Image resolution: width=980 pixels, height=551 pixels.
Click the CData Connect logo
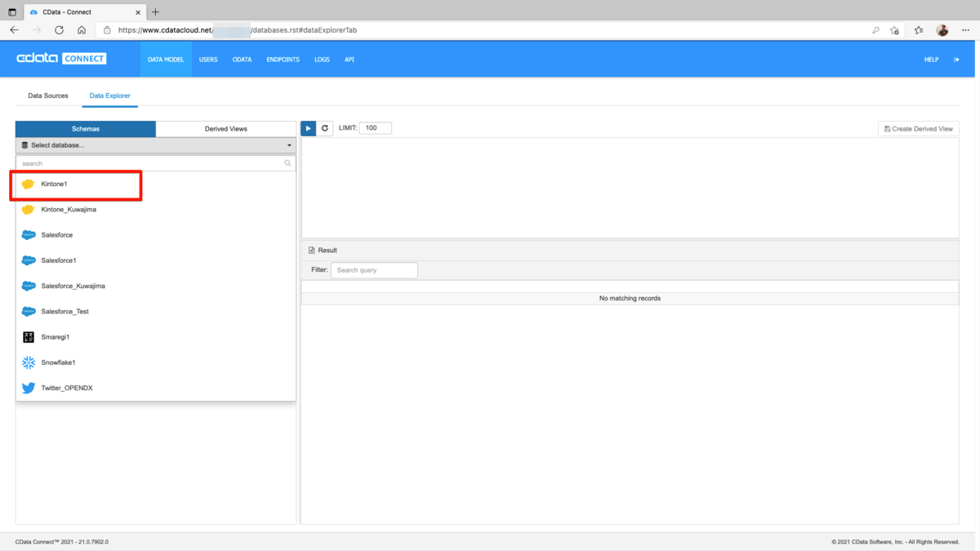click(61, 59)
